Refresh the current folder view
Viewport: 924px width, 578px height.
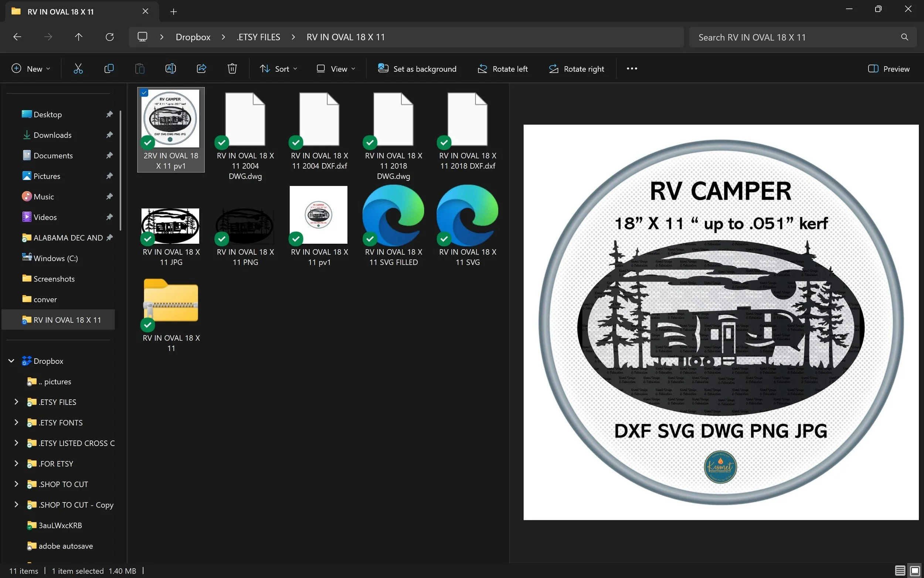click(110, 37)
